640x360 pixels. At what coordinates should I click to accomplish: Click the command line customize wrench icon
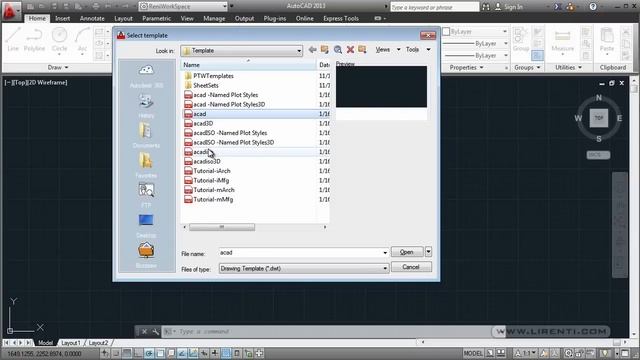point(156,331)
